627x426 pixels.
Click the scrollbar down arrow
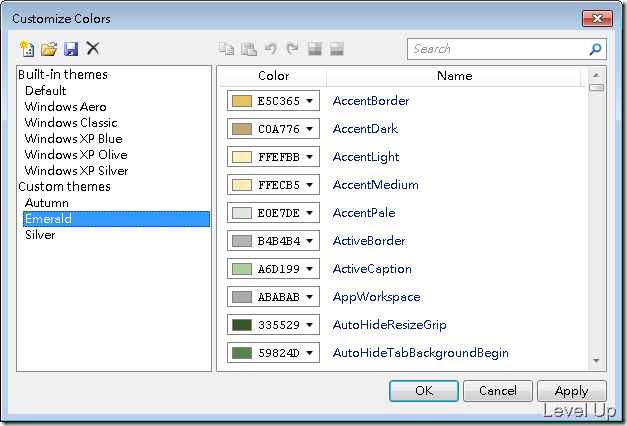coord(596,361)
